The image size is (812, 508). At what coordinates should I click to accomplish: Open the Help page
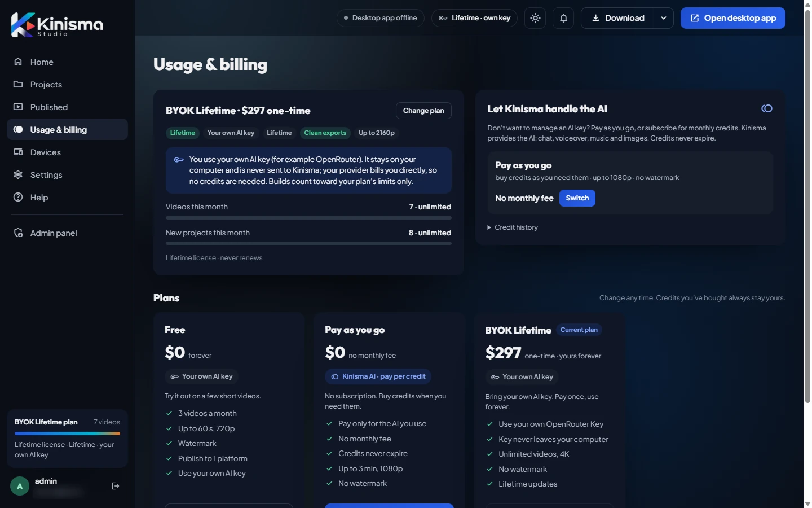[67, 198]
